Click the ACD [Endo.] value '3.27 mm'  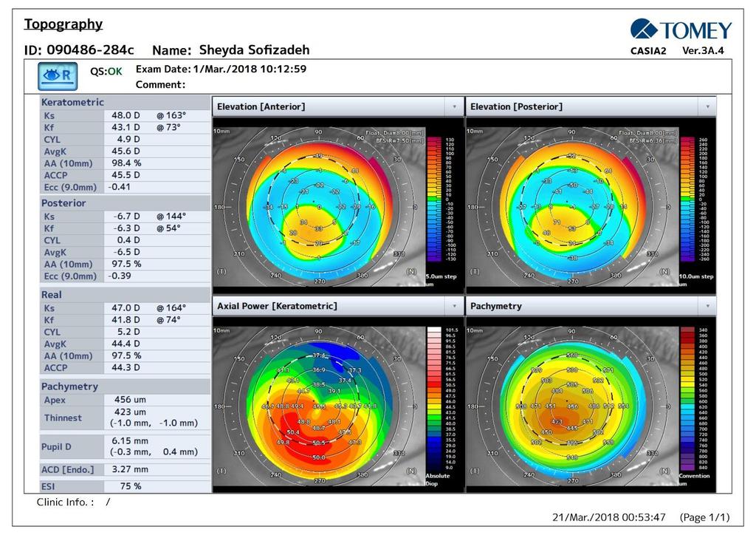tap(130, 469)
